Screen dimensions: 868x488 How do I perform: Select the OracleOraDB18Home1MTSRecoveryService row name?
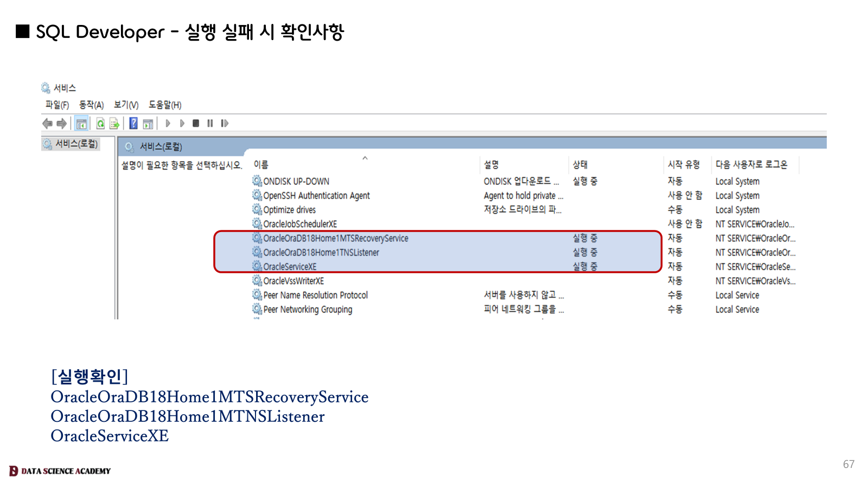click(x=336, y=238)
